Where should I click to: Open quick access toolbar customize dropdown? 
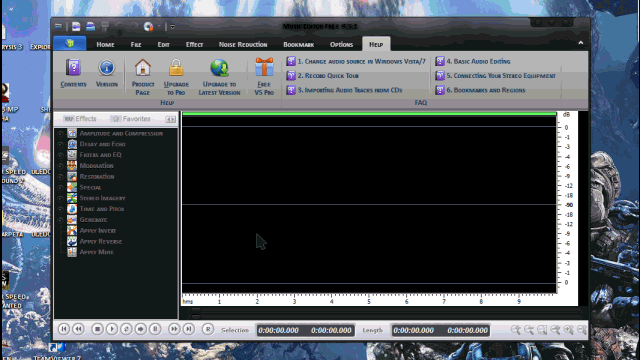coord(173,27)
